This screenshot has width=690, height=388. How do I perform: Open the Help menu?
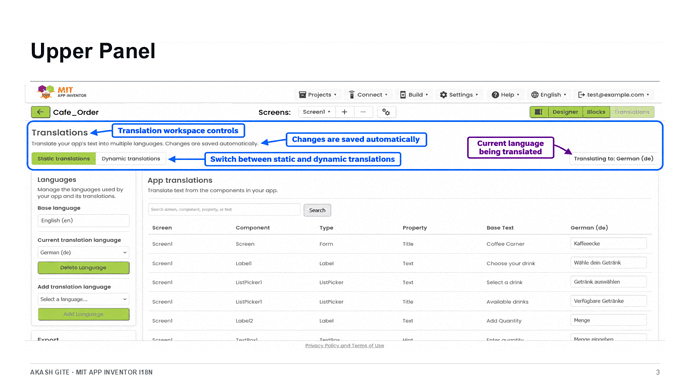tap(505, 95)
